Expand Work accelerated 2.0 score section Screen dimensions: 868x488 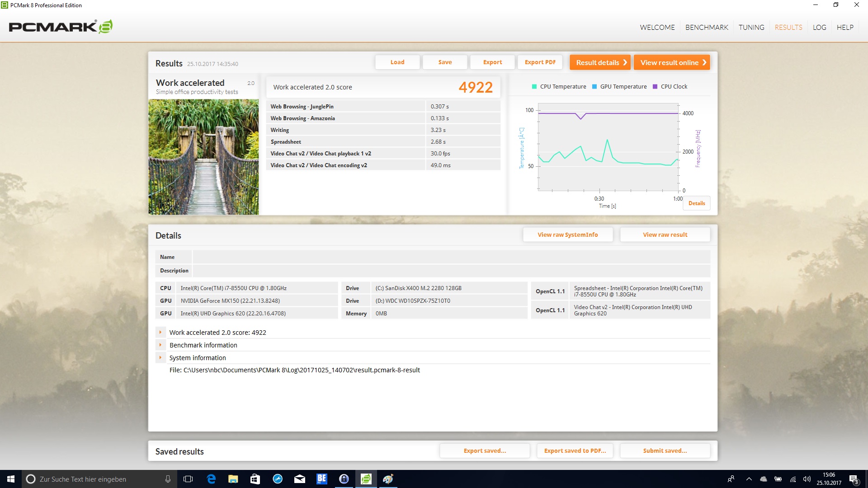click(x=160, y=332)
